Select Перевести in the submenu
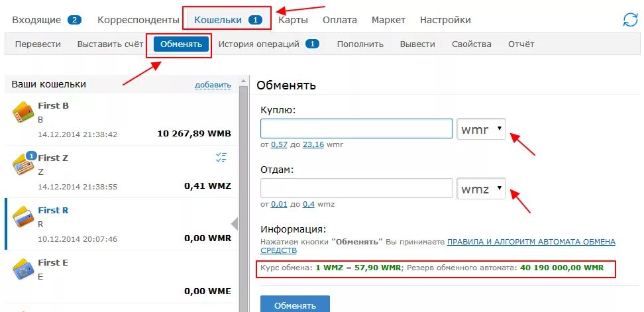The height and width of the screenshot is (312, 644). pos(38,44)
